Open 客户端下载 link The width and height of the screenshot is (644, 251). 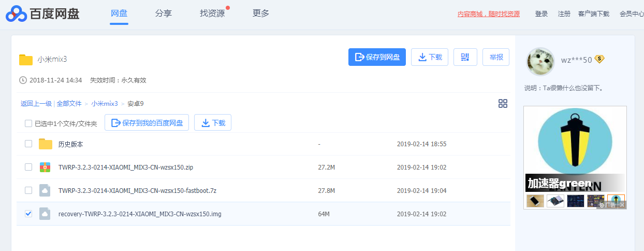594,14
